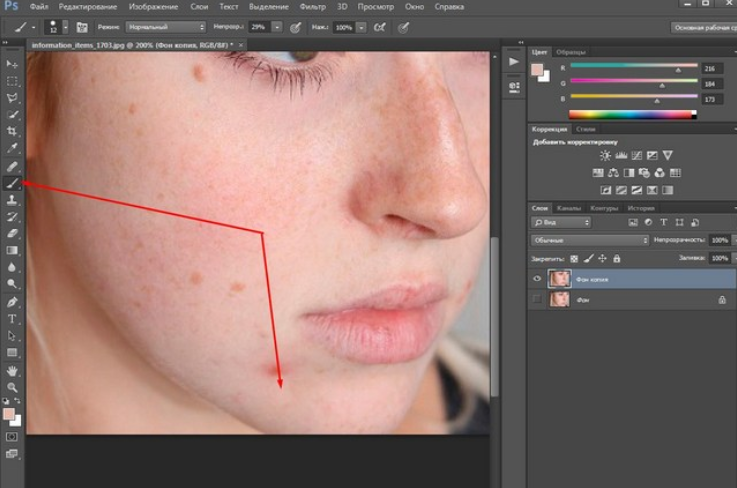Hide the Фон копия layer

[537, 279]
